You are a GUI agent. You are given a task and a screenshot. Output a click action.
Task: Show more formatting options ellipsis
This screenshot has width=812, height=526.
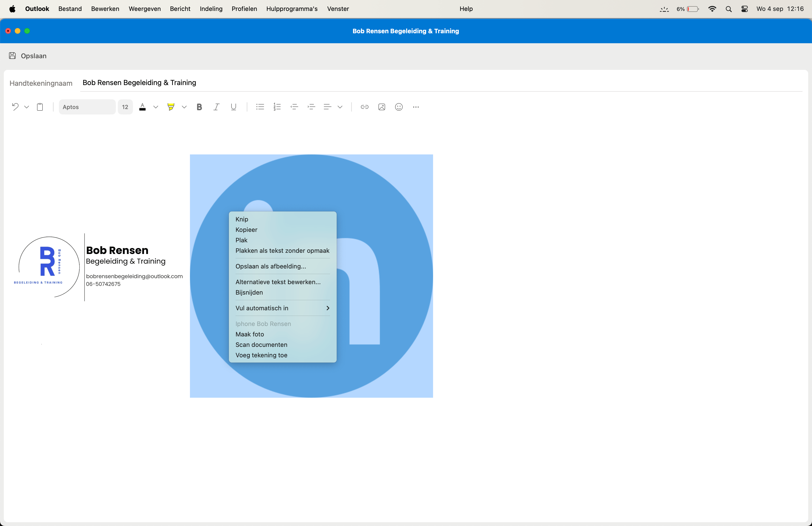tap(415, 107)
